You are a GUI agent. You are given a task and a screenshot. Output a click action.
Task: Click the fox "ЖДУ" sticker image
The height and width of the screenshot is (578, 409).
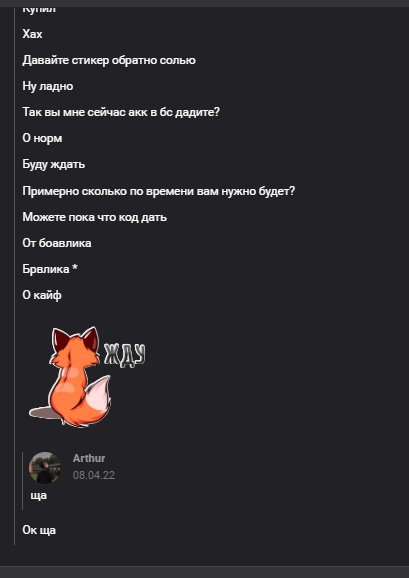coord(87,377)
